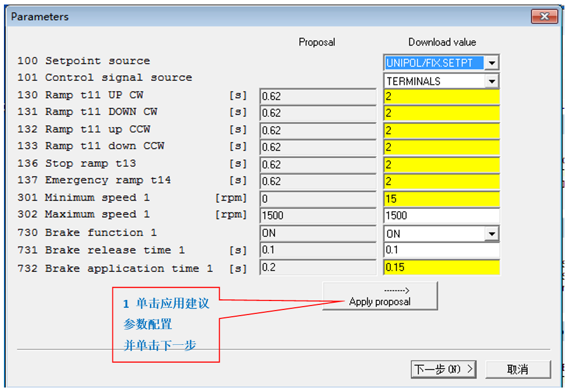This screenshot has height=392, width=570.
Task: Click Ramp t11 UP CW proposal field
Action: click(317, 97)
